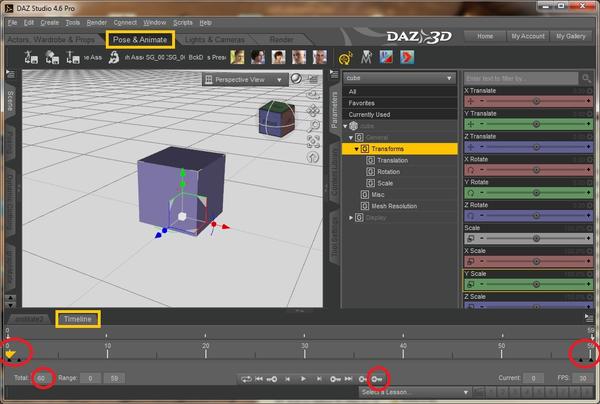Click the My Gallery button
The width and height of the screenshot is (600, 404).
[571, 36]
